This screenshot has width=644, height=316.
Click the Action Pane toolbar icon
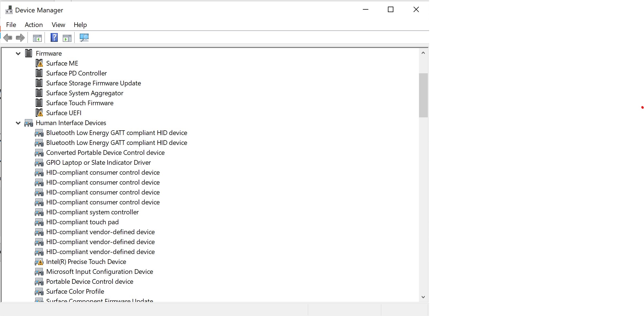(67, 38)
